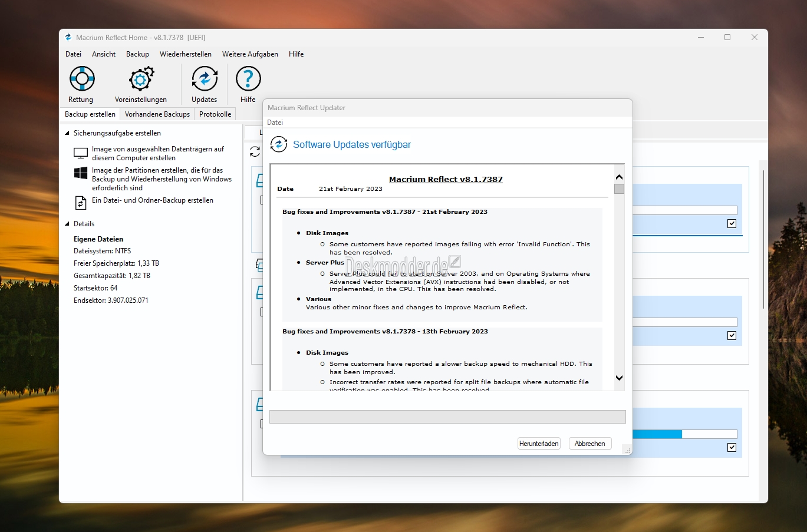Click the monitor icon for disk image task
This screenshot has width=807, height=532.
[81, 153]
